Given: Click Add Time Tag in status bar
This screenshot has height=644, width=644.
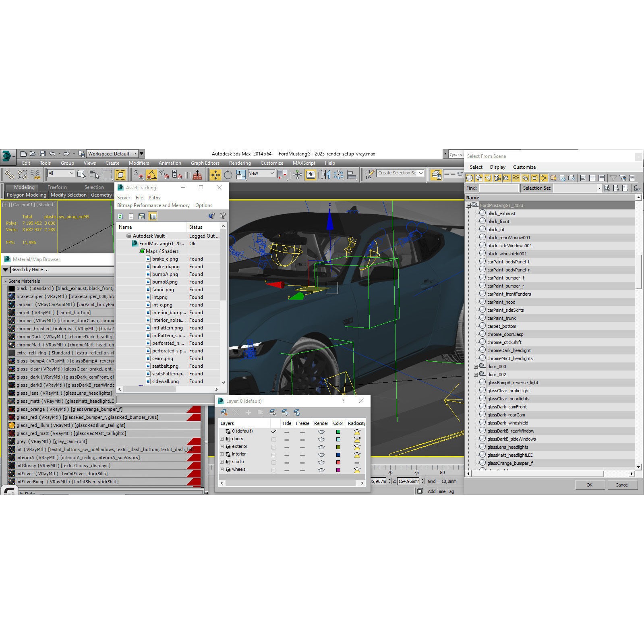Looking at the screenshot, I should [x=441, y=491].
